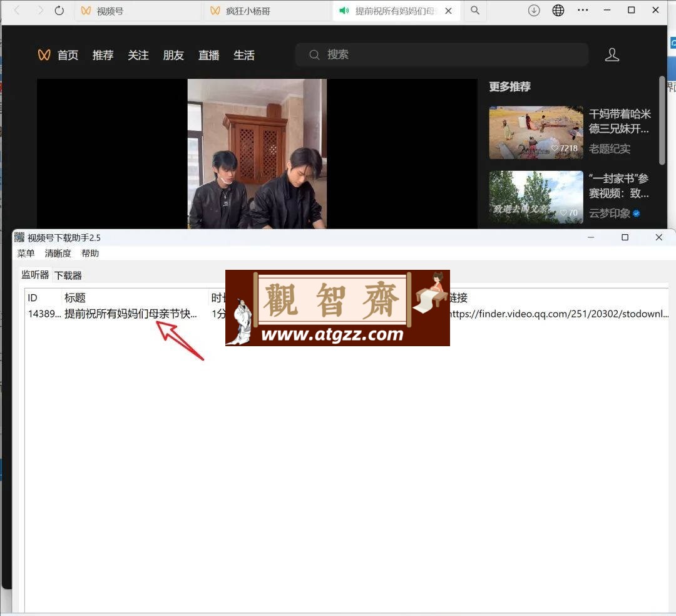Close the 视频号下载助手 window

659,237
